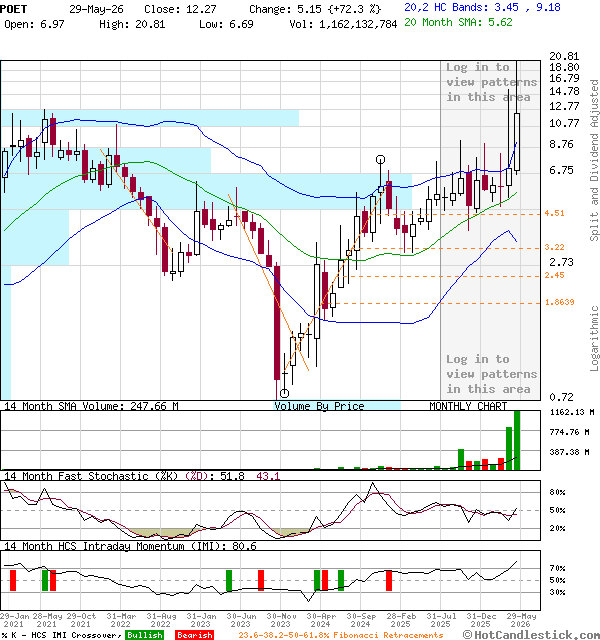Click the lower 'Log in to view patterns' text
600x640 pixels.
pos(491,374)
